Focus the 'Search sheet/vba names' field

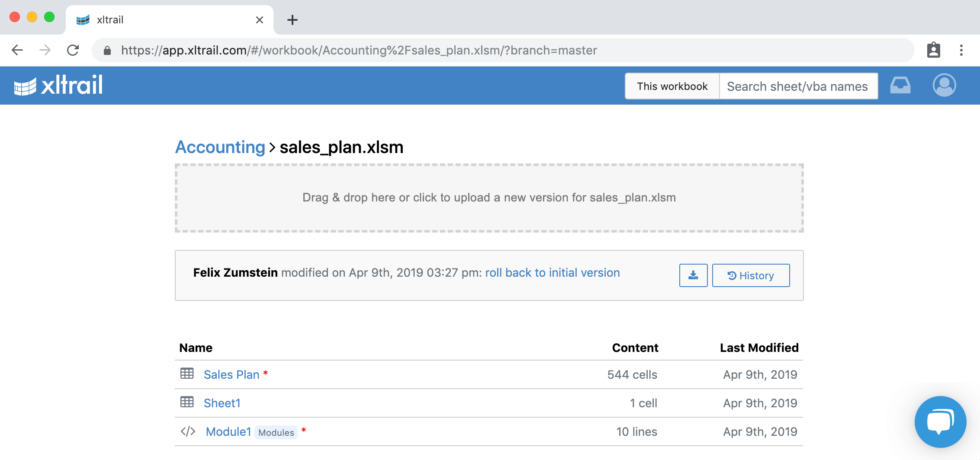(798, 86)
